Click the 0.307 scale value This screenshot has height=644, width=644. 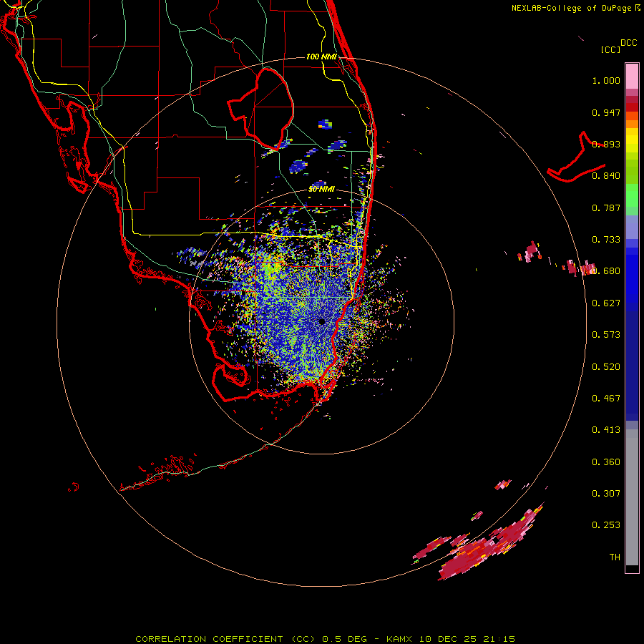click(x=606, y=494)
